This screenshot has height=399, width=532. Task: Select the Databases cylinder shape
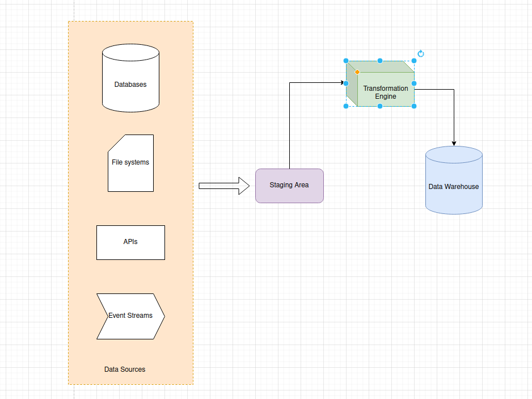click(x=130, y=84)
